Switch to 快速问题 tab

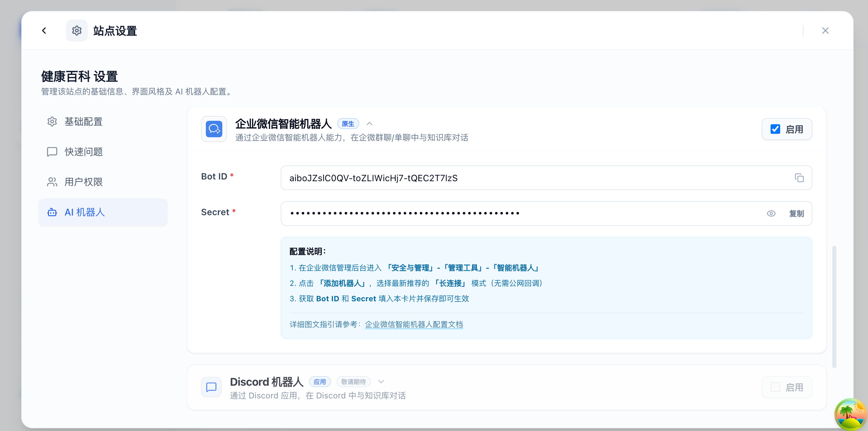(84, 152)
